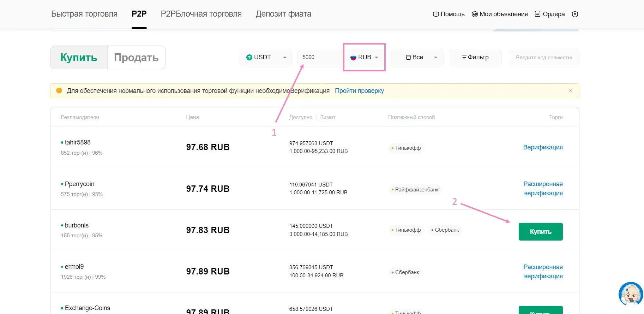Click the Рекламодатели column header
The height and width of the screenshot is (314, 644).
(x=80, y=117)
